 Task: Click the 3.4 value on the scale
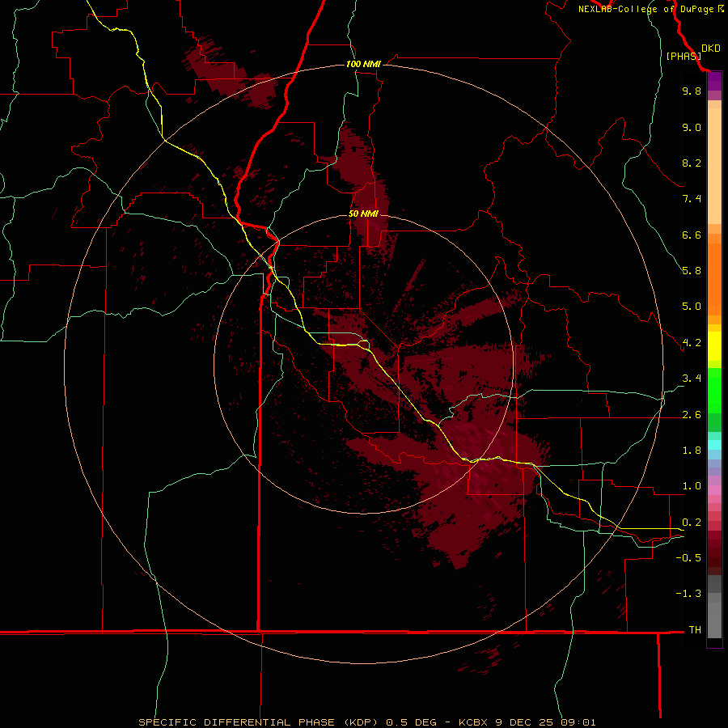point(692,379)
